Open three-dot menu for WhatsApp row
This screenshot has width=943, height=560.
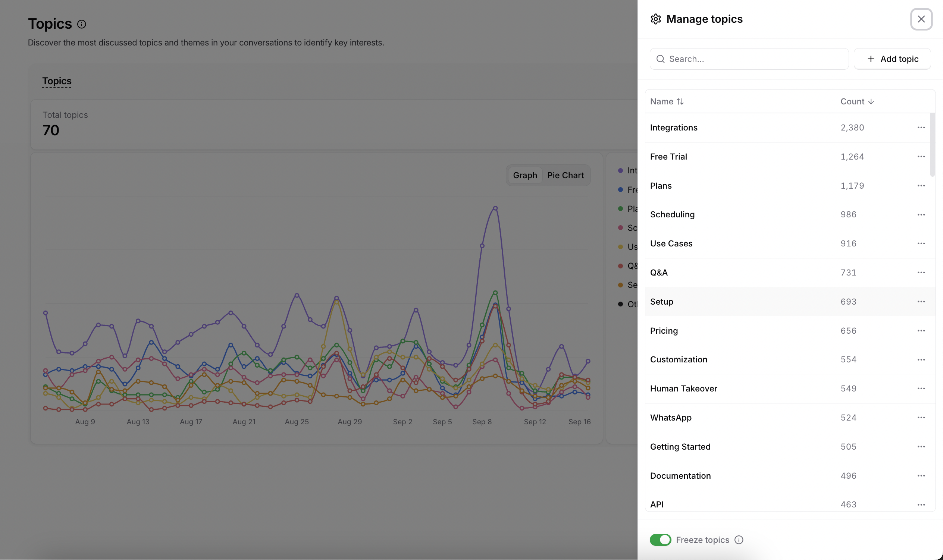[921, 417]
